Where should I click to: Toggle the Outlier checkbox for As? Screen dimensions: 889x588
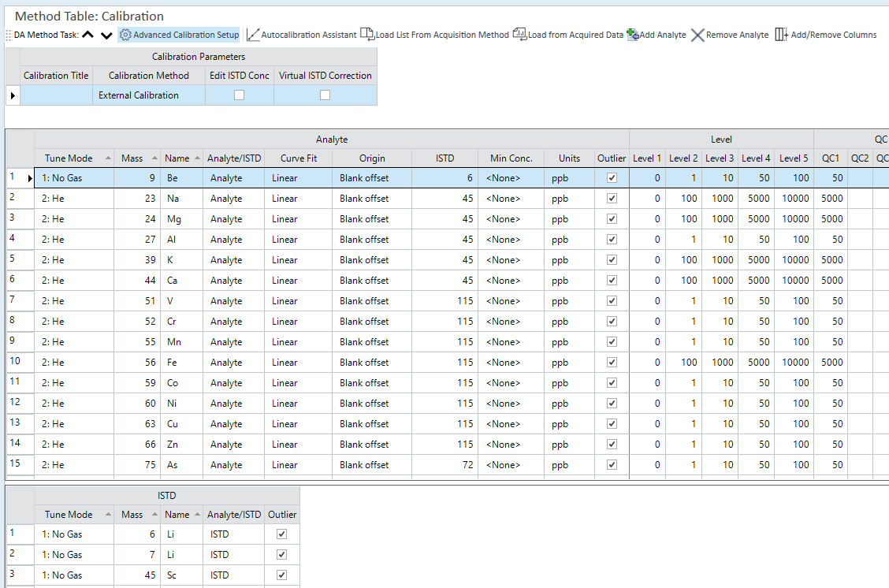(612, 465)
